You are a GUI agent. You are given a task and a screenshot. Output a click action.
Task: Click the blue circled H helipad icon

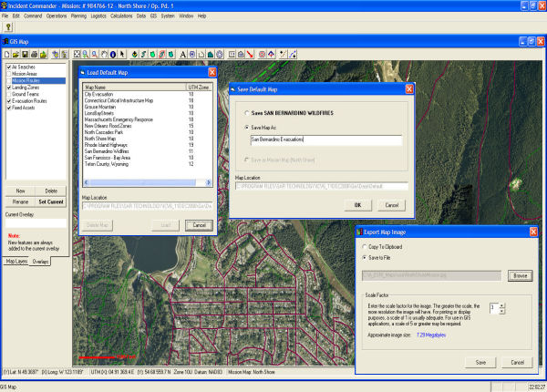pos(192,55)
